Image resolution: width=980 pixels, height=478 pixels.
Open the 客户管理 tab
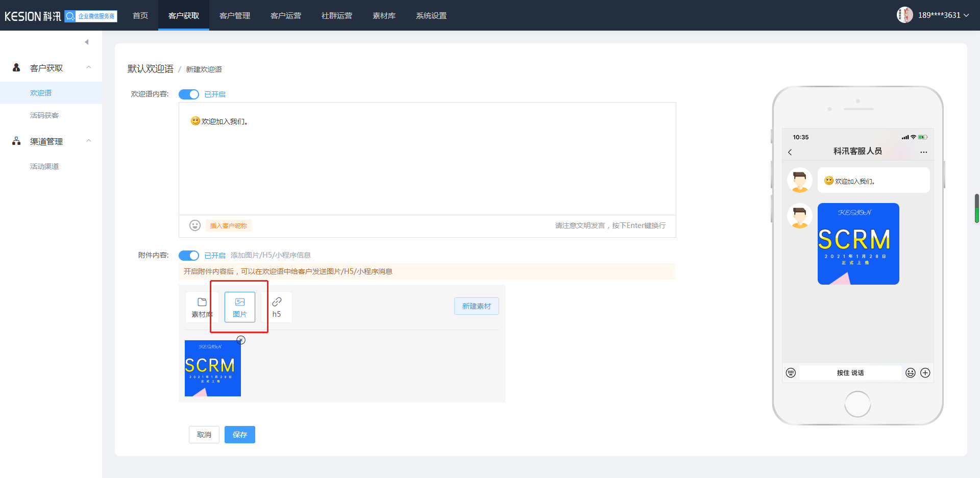(235, 15)
